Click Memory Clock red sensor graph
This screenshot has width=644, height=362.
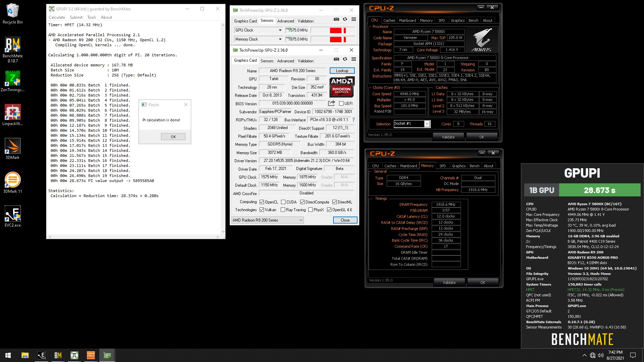(333, 40)
